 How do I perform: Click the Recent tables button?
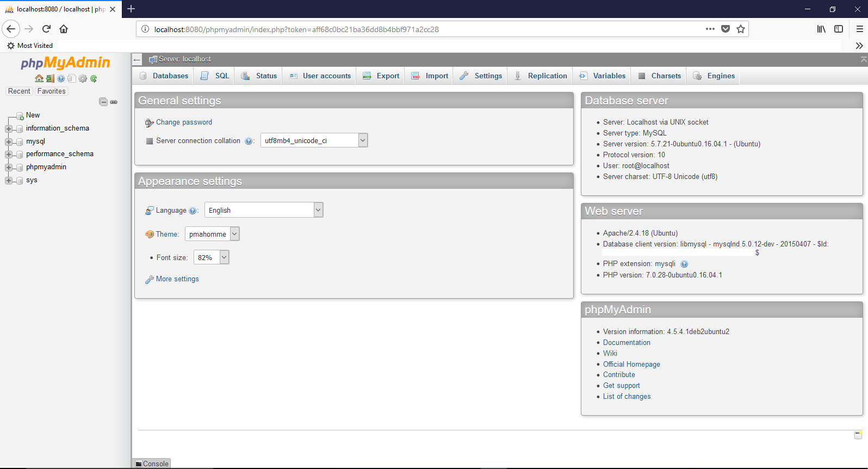19,91
